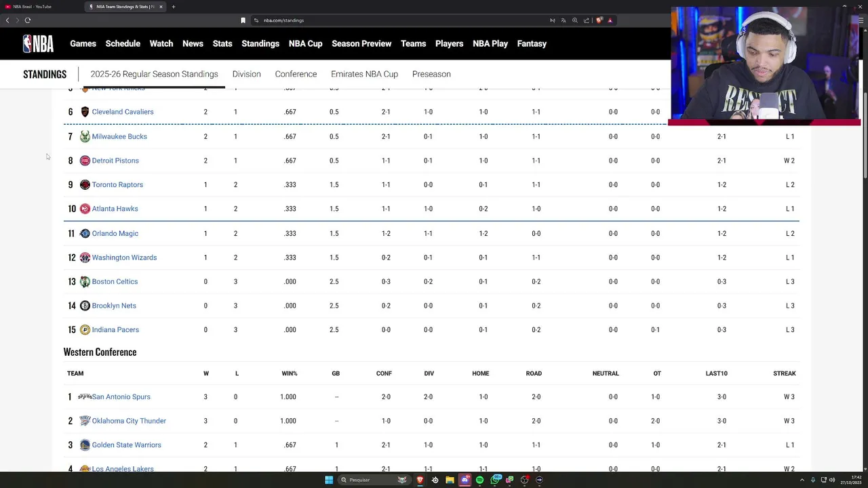Switch to Emirates NBA Cup tab

(364, 74)
